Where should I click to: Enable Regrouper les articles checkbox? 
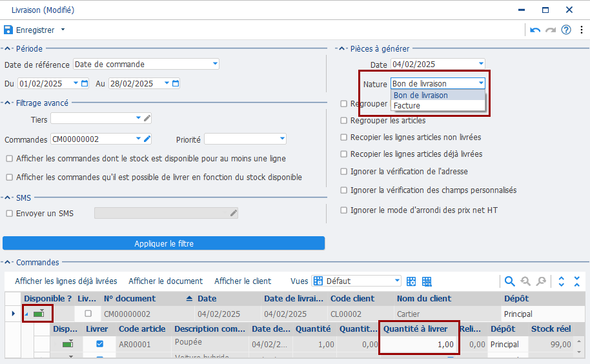click(x=344, y=120)
